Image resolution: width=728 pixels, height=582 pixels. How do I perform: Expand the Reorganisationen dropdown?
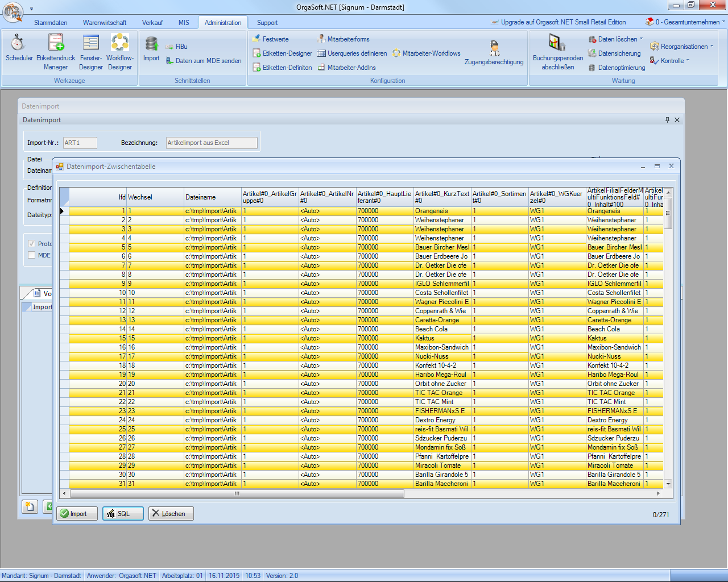click(x=682, y=47)
